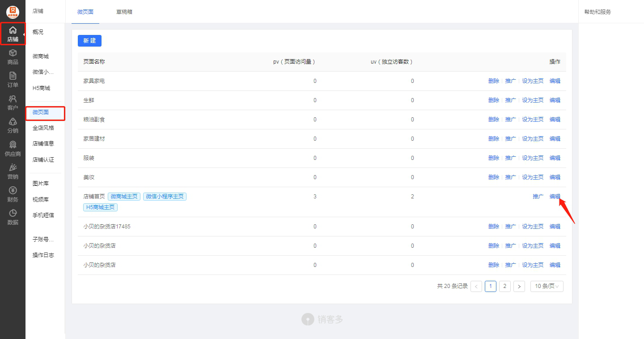Image resolution: width=644 pixels, height=339 pixels.
Task: Set 生鲜 page as homepage
Action: pos(533,100)
